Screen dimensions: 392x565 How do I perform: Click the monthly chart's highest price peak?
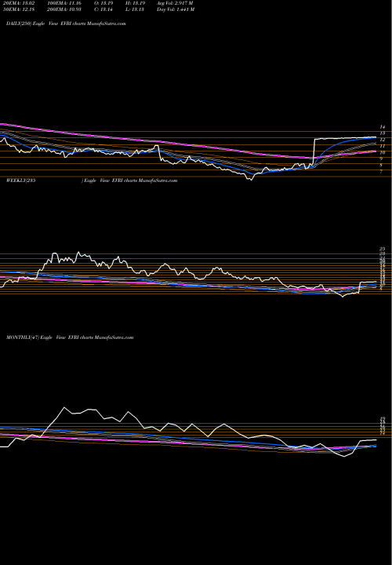[x=64, y=407]
